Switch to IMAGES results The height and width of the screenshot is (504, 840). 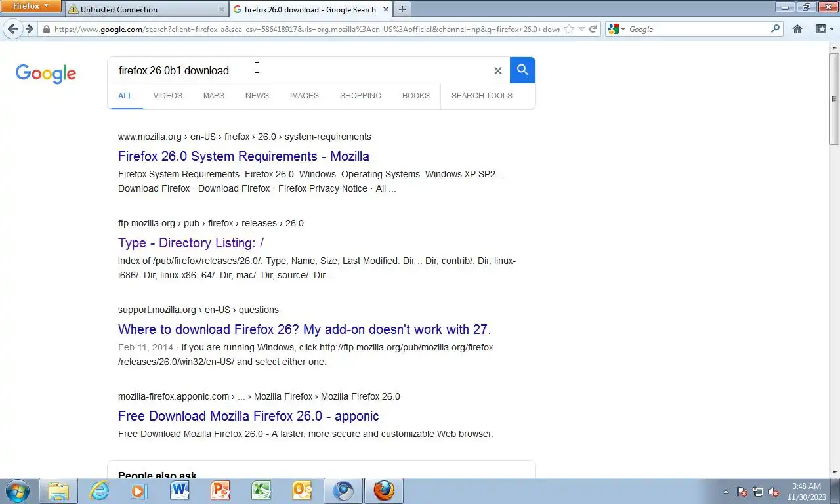click(304, 96)
